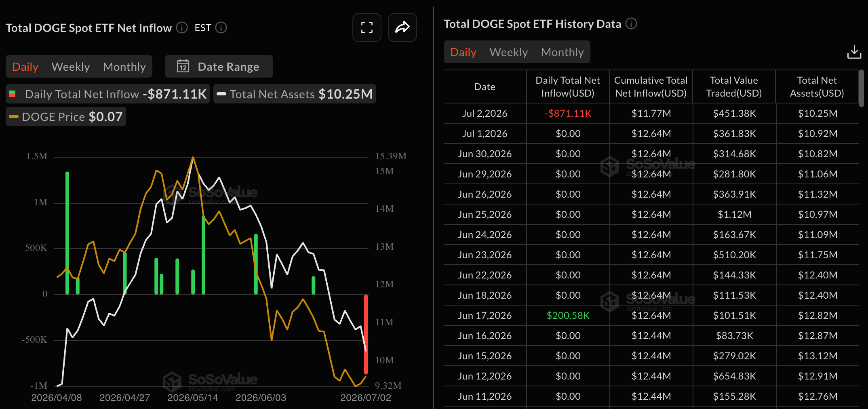Click $11.75M net assets cell
This screenshot has width=868, height=409.
[817, 255]
